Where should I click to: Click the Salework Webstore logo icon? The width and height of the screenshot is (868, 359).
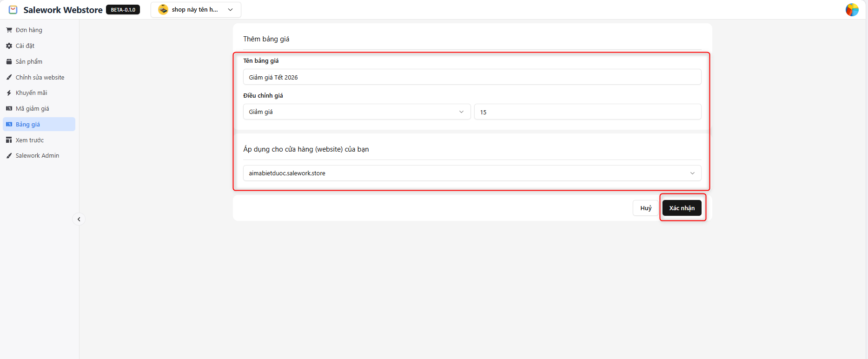pos(13,10)
